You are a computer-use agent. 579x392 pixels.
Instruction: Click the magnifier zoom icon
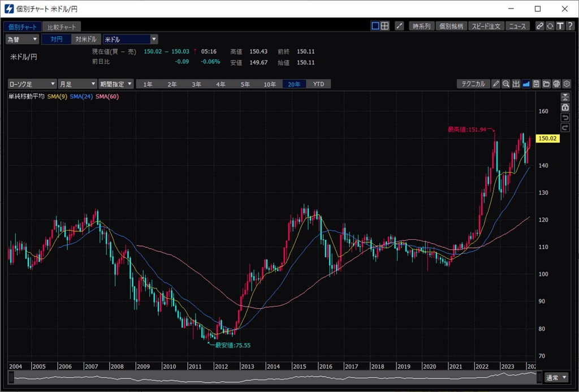[x=506, y=84]
